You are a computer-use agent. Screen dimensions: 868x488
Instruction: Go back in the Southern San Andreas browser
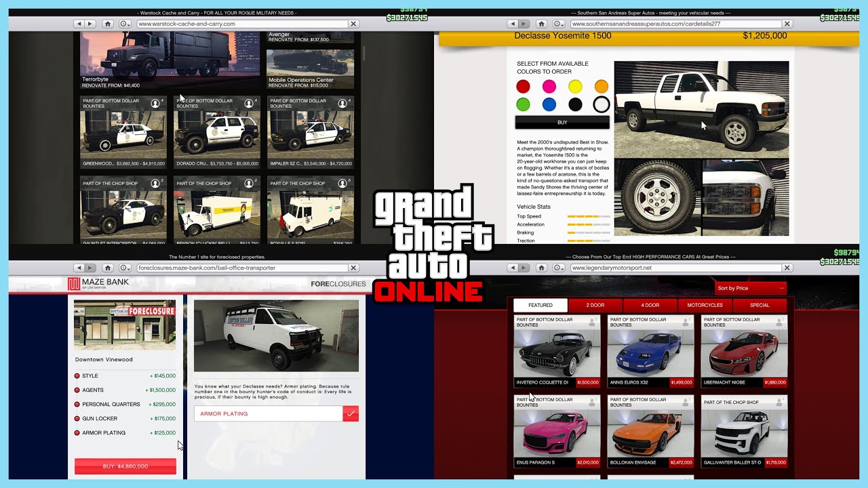[513, 24]
